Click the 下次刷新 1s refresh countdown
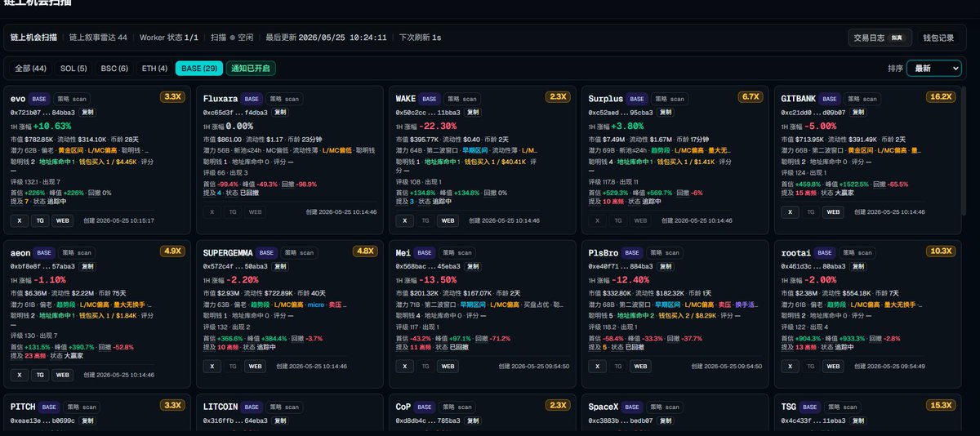The height and width of the screenshot is (436, 980). (x=420, y=38)
